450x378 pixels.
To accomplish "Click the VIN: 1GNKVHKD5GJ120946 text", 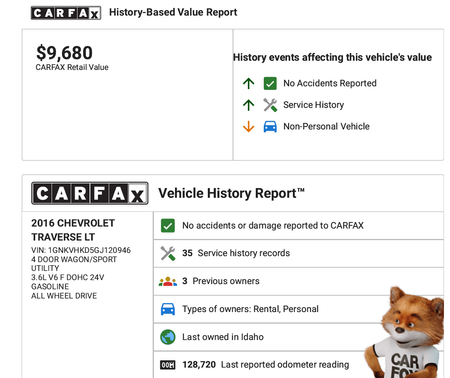I will 81,250.
